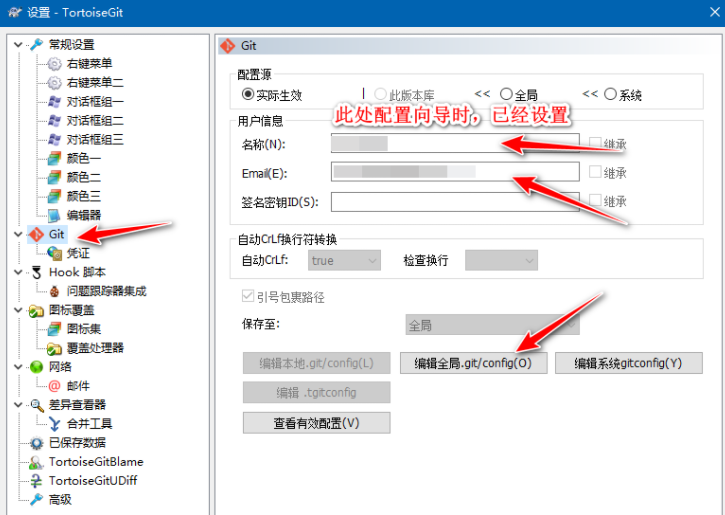Viewport: 725px width, 515px height.
Task: Toggle the 引号包裹路径 checkbox
Action: pyautogui.click(x=248, y=296)
